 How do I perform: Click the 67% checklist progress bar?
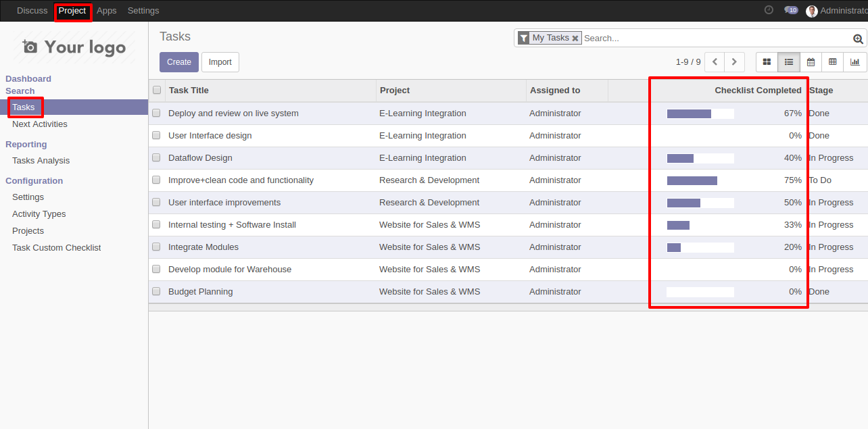click(x=700, y=113)
